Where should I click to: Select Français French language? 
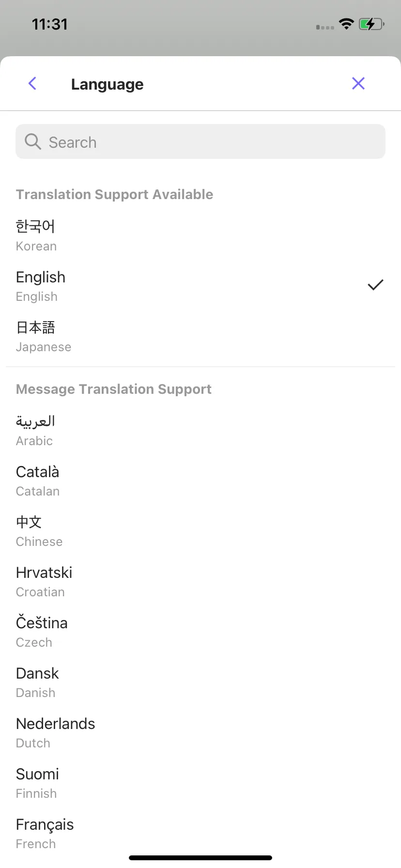(200, 833)
